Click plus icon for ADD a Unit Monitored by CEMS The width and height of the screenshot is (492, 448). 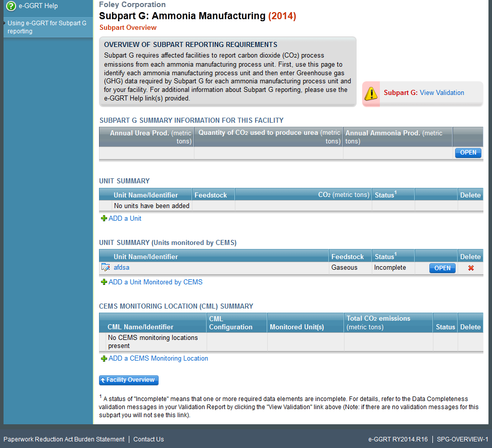click(x=105, y=282)
